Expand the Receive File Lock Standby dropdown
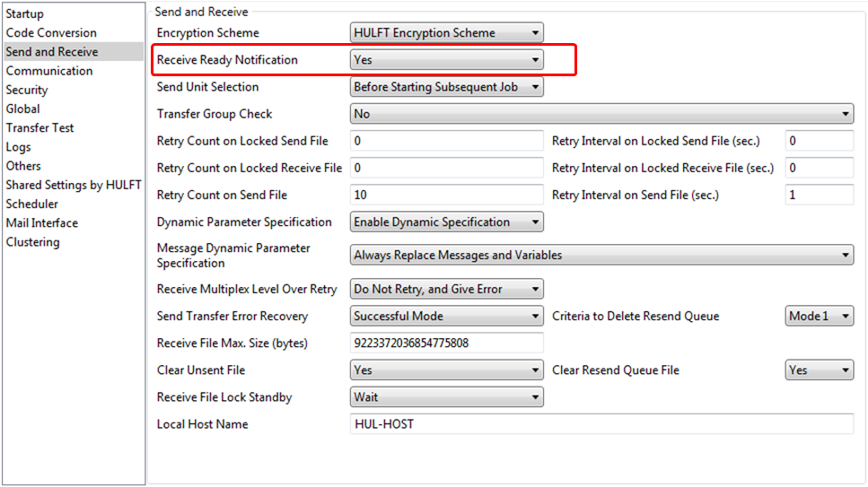Image resolution: width=868 pixels, height=487 pixels. tap(446, 396)
